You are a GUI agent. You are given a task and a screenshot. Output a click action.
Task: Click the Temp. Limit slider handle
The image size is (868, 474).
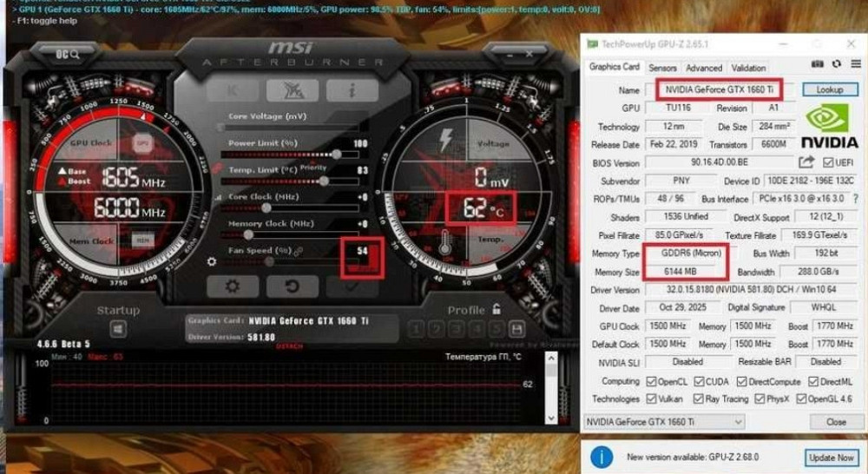pos(324,181)
